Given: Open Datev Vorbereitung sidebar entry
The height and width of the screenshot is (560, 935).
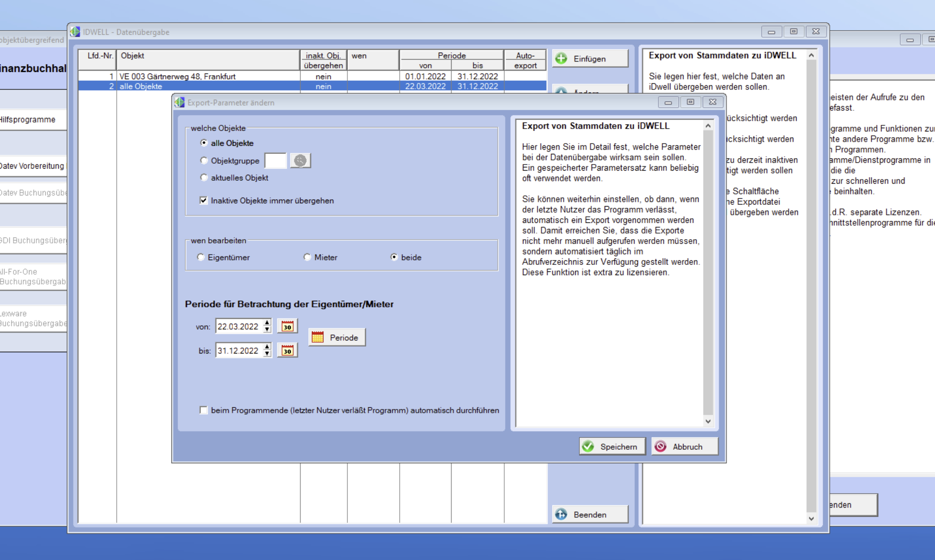Looking at the screenshot, I should coord(33,166).
